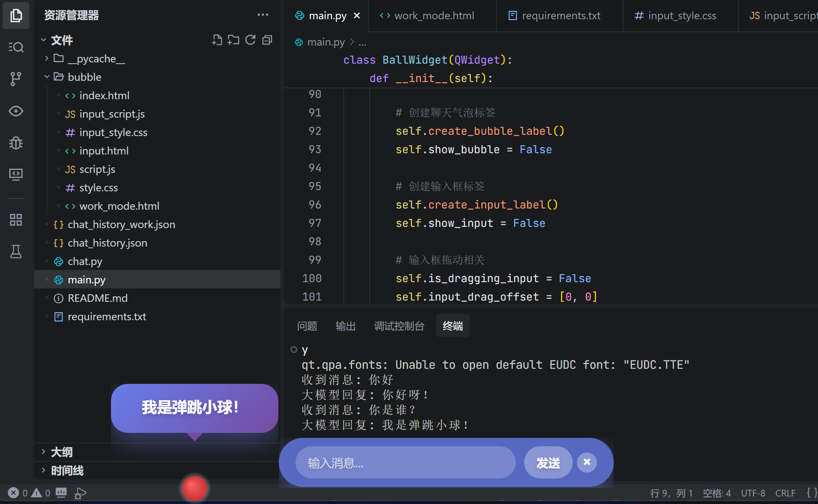Click cursor position 行 9, 列 1

click(x=671, y=493)
